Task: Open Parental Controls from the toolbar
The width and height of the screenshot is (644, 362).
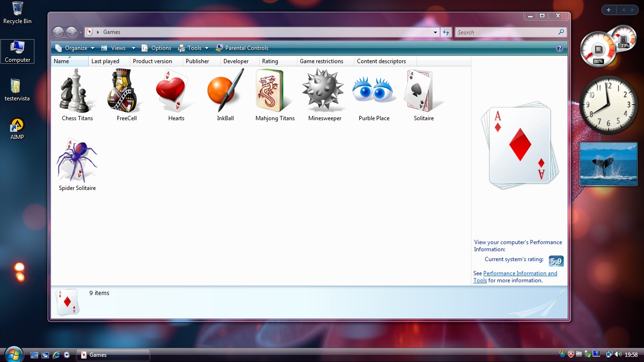Action: click(x=242, y=48)
